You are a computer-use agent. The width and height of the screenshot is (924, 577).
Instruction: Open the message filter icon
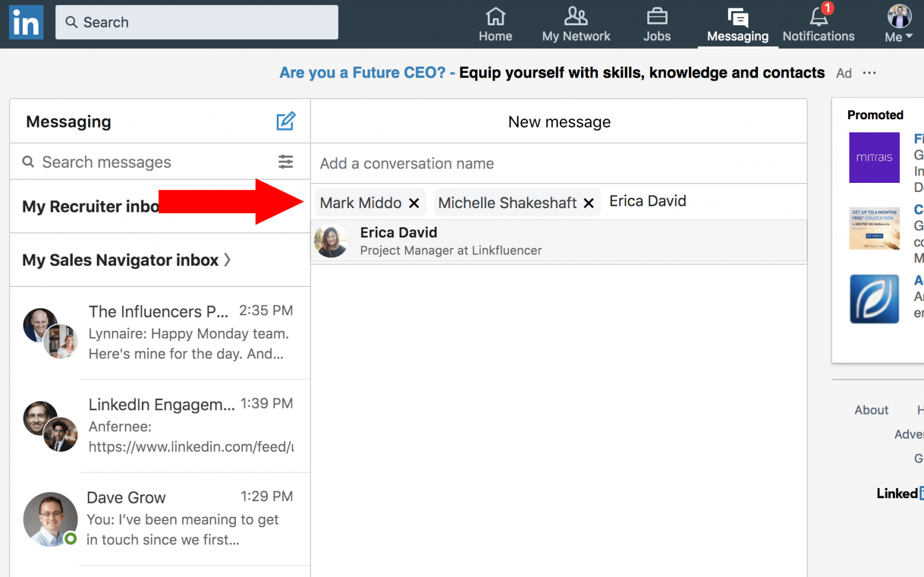pos(285,162)
